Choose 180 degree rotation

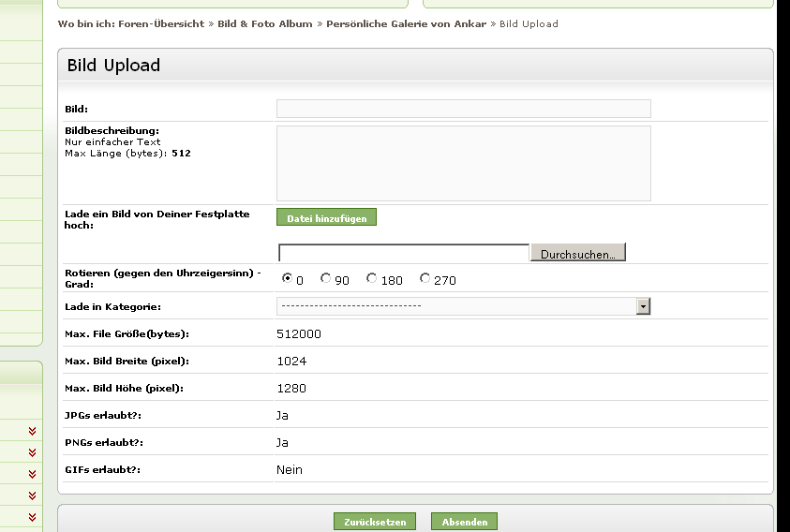(372, 278)
